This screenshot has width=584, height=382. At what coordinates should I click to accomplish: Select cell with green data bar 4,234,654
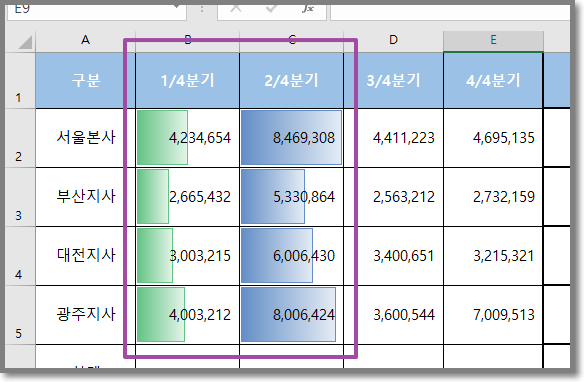[187, 138]
